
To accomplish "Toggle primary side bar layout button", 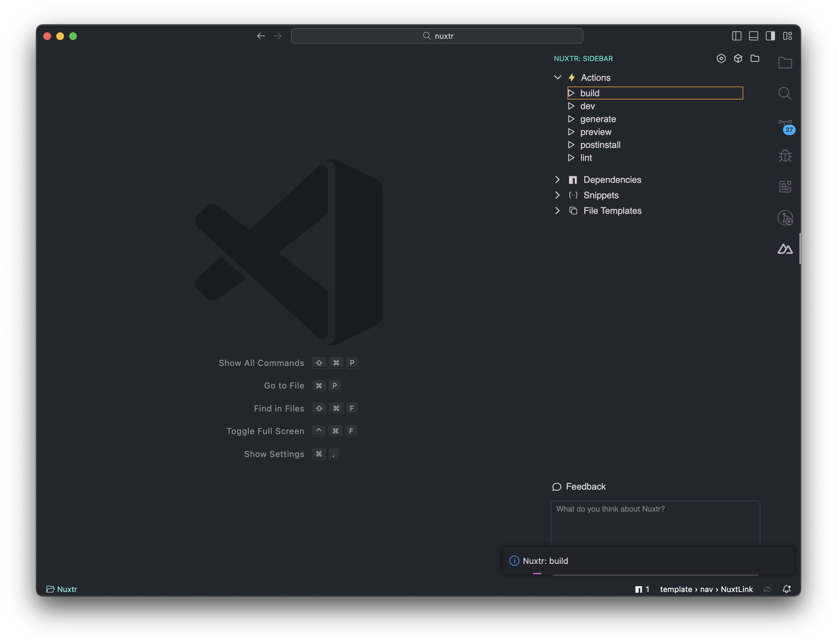I will pyautogui.click(x=736, y=36).
